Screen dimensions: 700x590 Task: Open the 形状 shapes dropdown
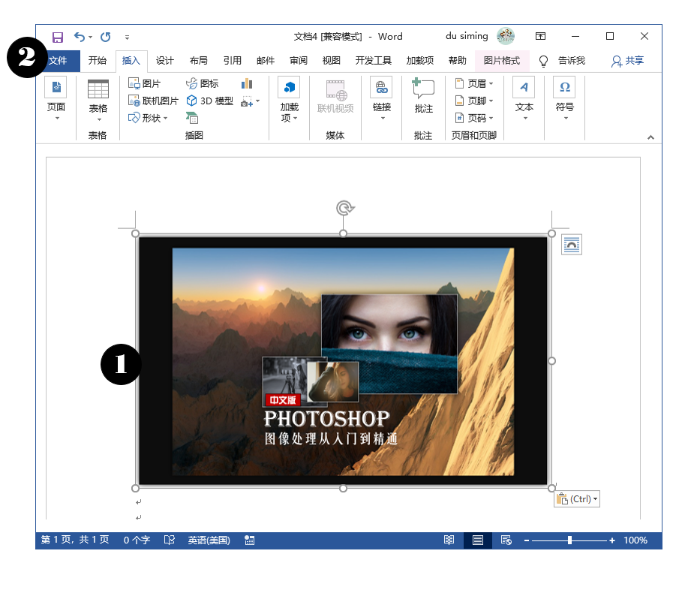148,118
